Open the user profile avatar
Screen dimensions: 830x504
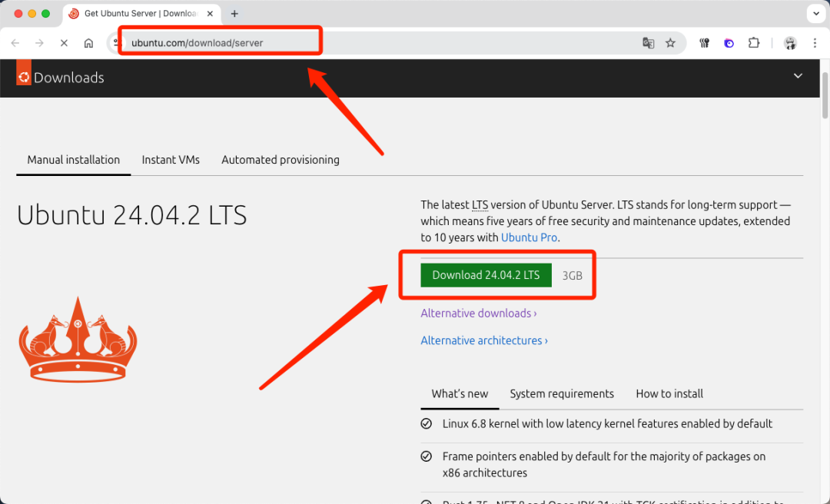[x=790, y=44]
